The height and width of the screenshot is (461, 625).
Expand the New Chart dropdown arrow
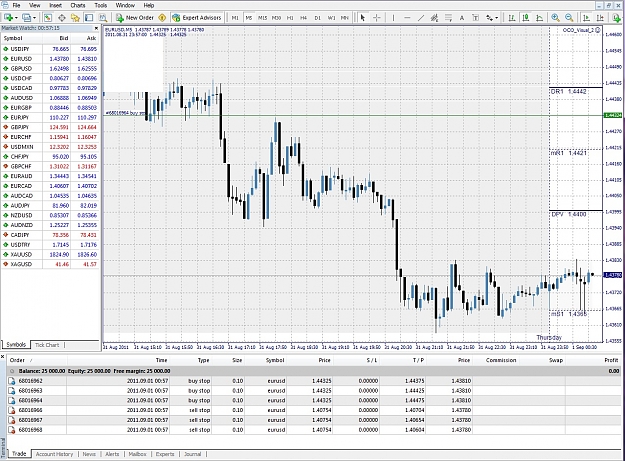click(16, 18)
